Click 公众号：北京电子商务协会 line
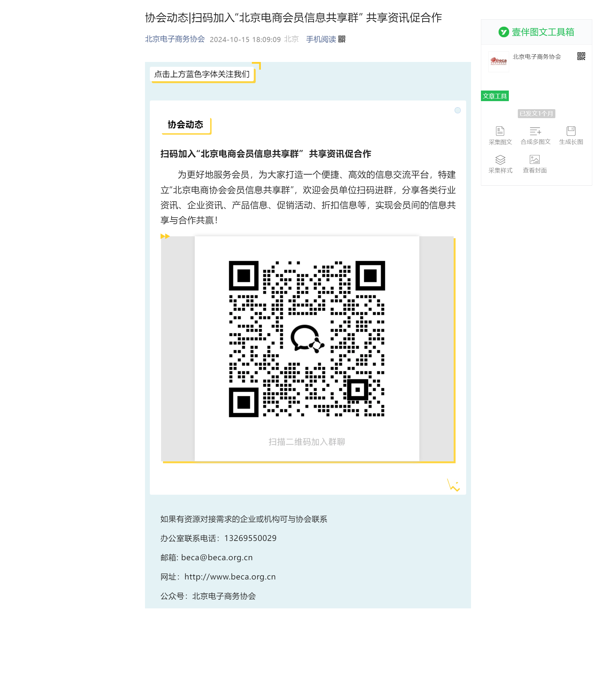This screenshot has height=679, width=616. point(208,596)
